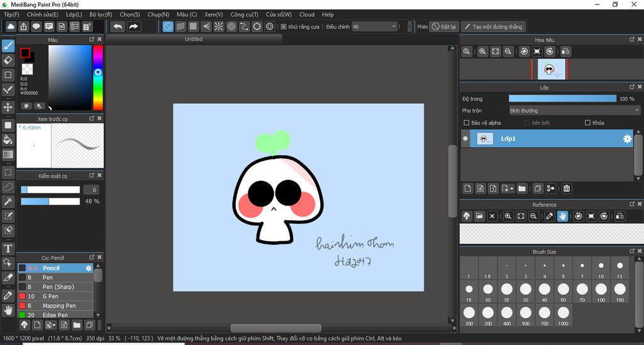Image resolution: width=644 pixels, height=345 pixels.
Task: Click the Độ trong opacity slider
Action: 562,99
